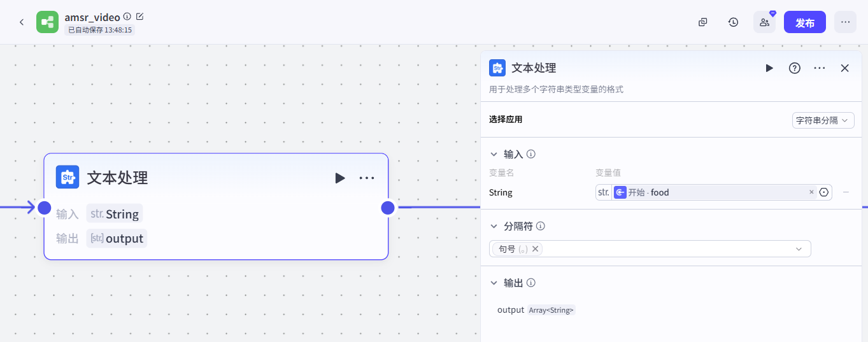Open variable selector hexagon icon
The height and width of the screenshot is (342, 868).
tap(824, 192)
